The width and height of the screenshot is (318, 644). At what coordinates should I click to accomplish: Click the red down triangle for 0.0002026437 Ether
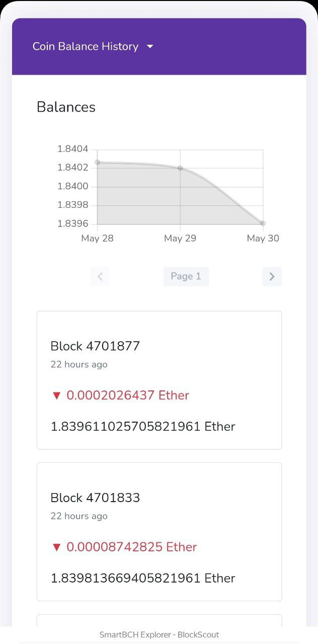56,396
